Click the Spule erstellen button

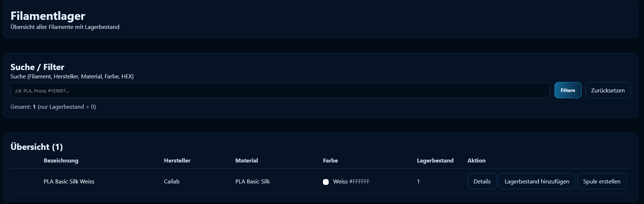point(601,181)
